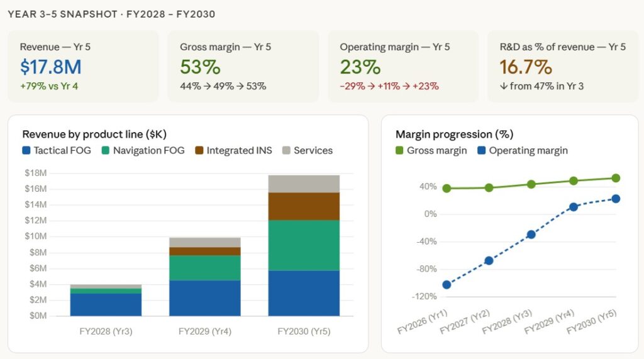The image size is (644, 359).
Task: Click the FY2029 (Yr4) Operating margin data point
Action: pyautogui.click(x=574, y=207)
